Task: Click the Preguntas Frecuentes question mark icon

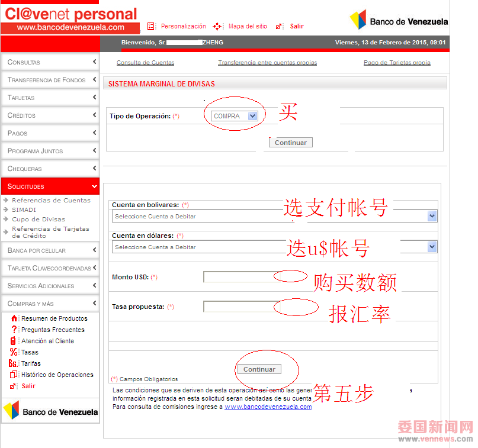Action: [14, 330]
